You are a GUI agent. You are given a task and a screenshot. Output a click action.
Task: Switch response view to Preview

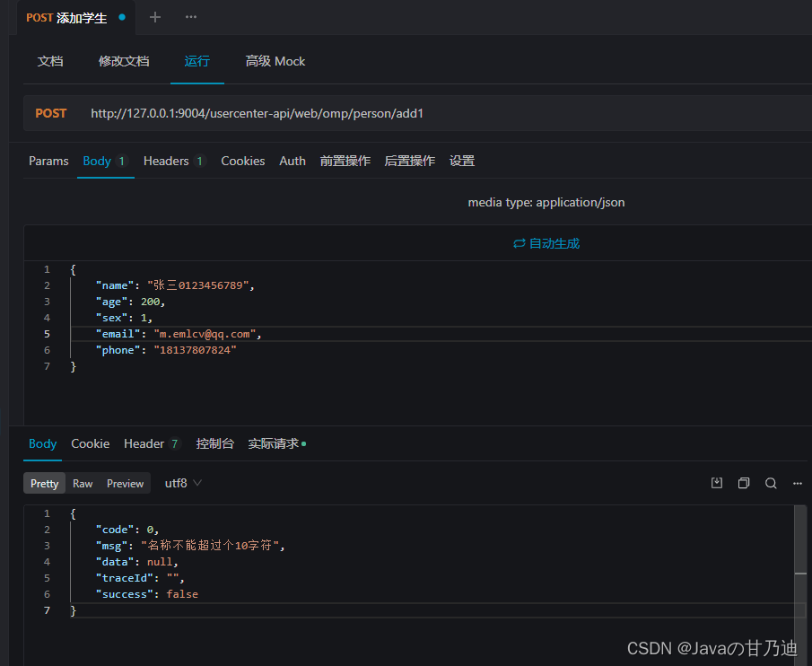(x=125, y=483)
